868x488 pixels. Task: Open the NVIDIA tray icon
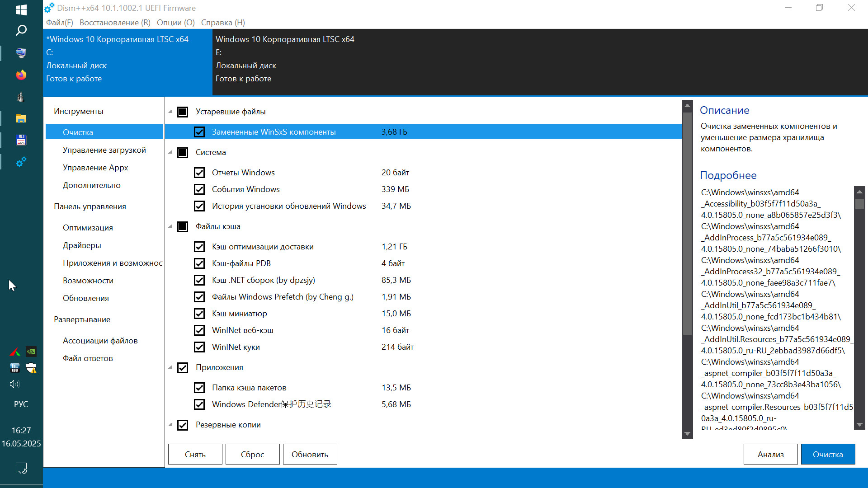[31, 352]
